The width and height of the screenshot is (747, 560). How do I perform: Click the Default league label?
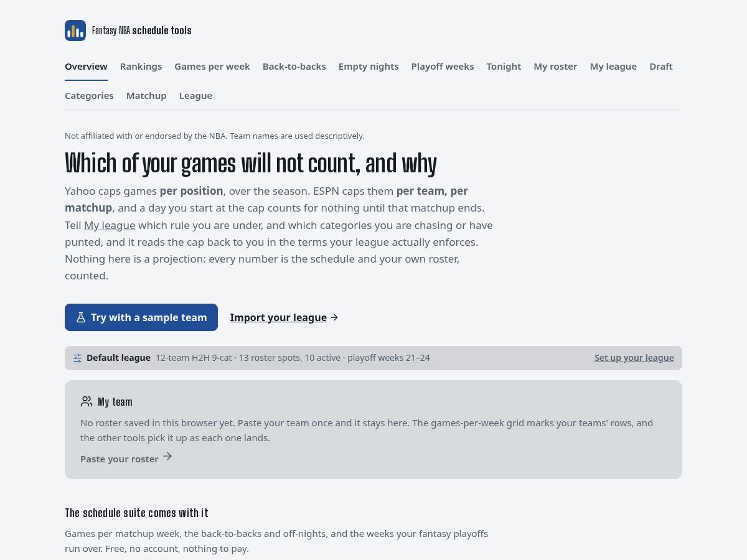tap(118, 358)
